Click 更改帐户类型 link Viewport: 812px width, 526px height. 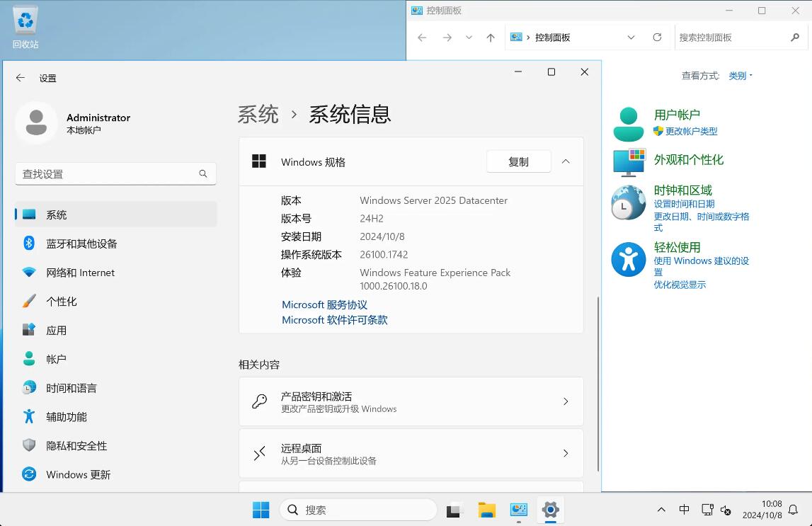pos(692,131)
